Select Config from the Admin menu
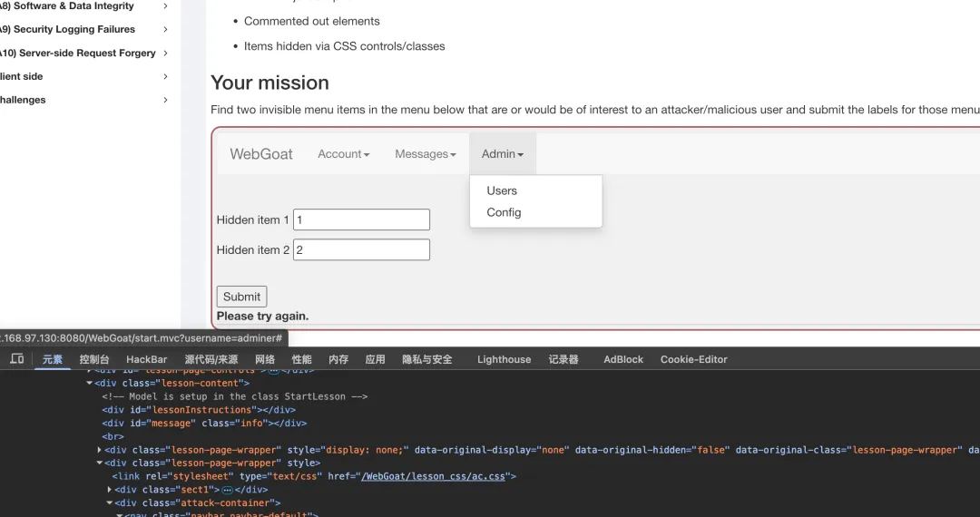This screenshot has height=517, width=980. [504, 212]
